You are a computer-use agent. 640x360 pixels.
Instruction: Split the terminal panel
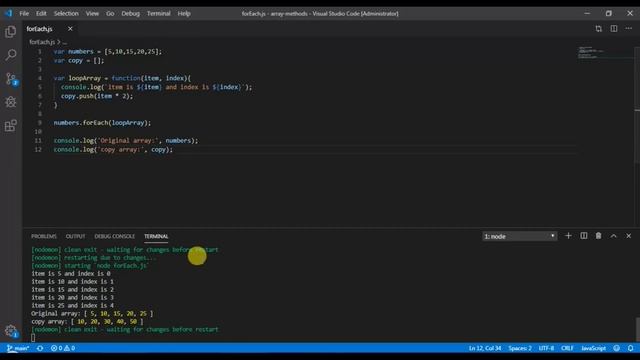(x=584, y=236)
